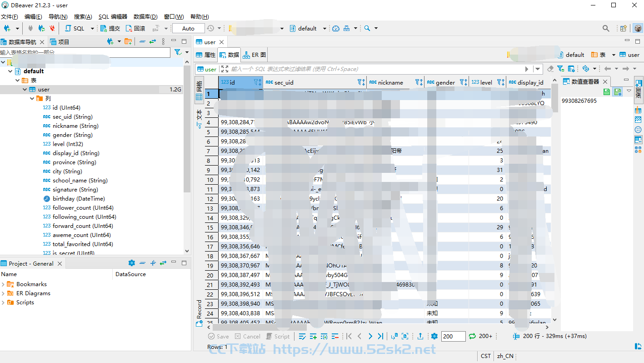Click the navigator filter funnel icon
Screen dimensions: 644x363
pos(178,52)
